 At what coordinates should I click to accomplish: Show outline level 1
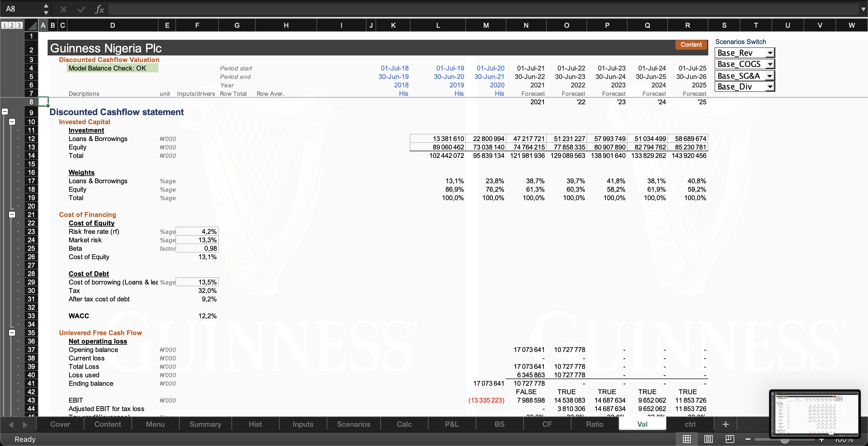(x=5, y=25)
